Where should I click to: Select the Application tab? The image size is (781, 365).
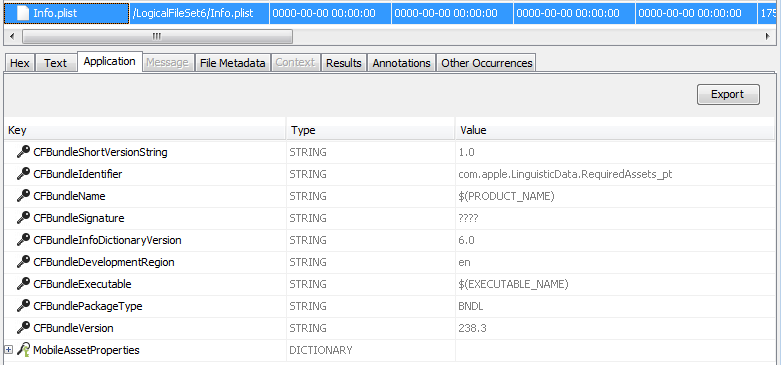110,62
